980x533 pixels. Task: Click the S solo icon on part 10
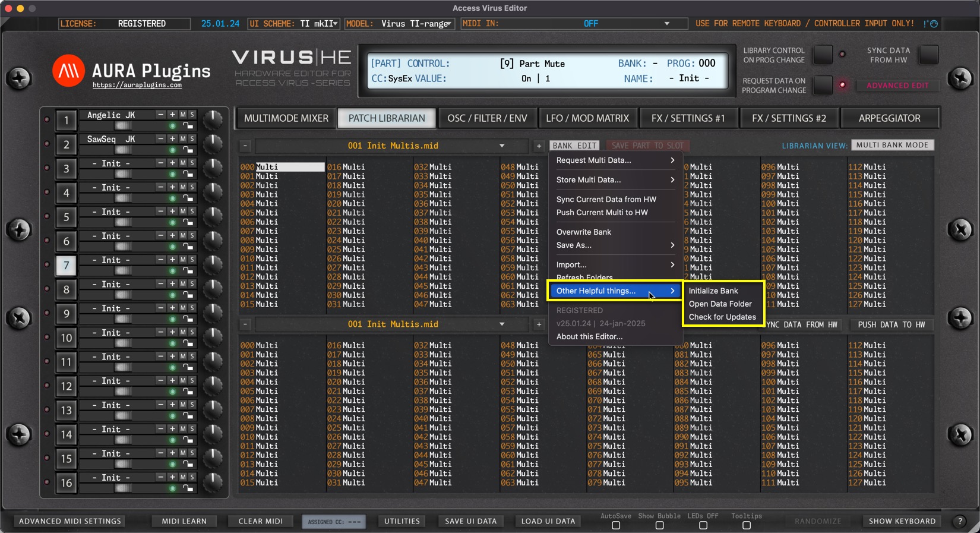tap(192, 333)
